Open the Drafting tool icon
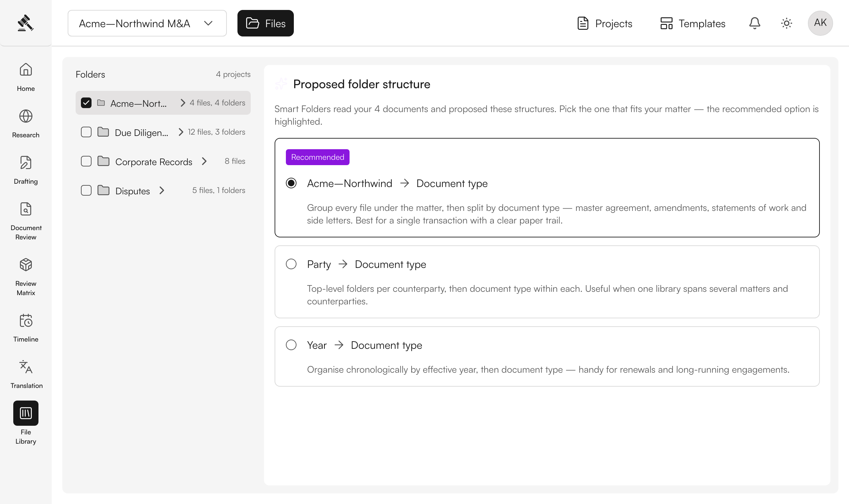Image resolution: width=849 pixels, height=504 pixels. coord(26,163)
